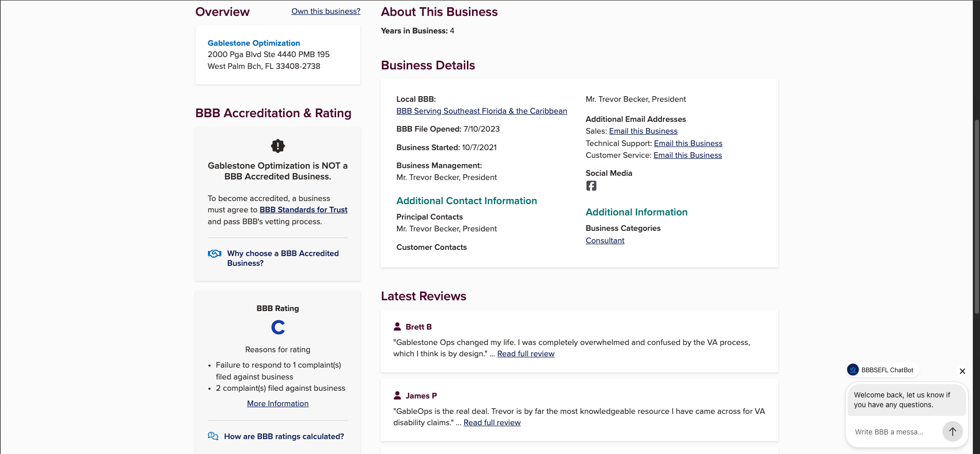This screenshot has height=454, width=980.
Task: Open the Consultant business category link
Action: 605,241
